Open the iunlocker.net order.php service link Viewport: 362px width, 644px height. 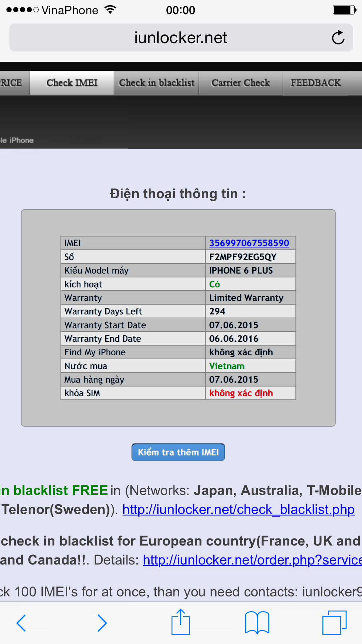252,560
